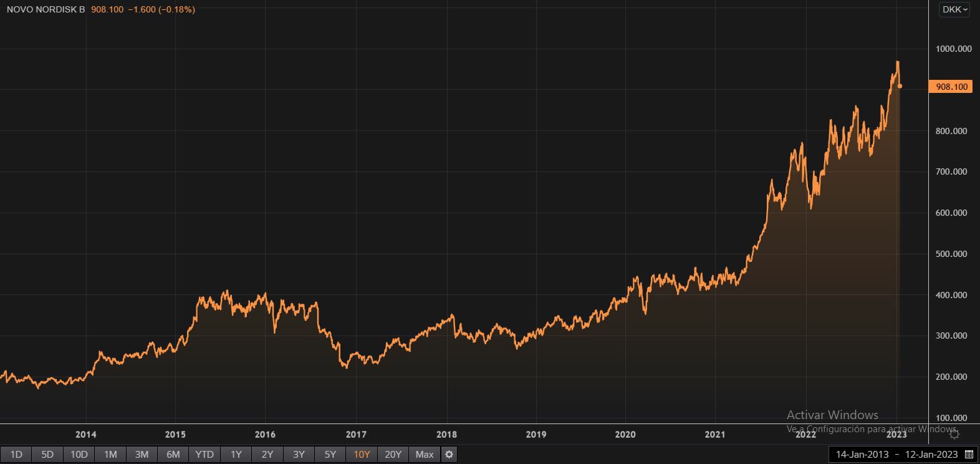Click the 600.000 price axis label

coord(952,213)
